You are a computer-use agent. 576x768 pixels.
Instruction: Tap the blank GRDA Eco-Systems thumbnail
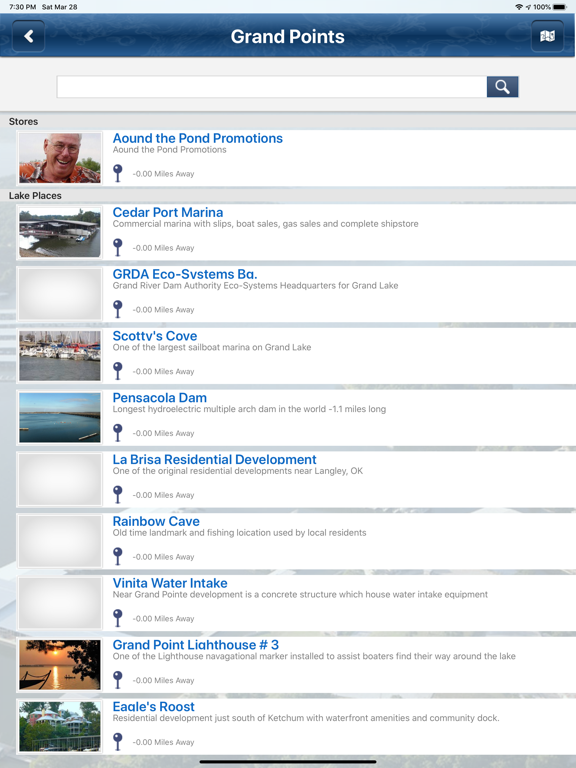(60, 294)
